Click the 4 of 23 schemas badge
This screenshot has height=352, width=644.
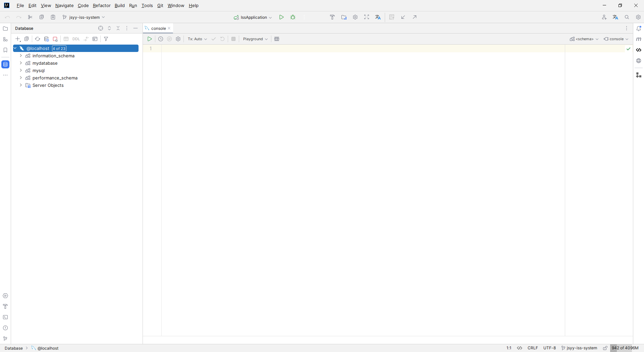[59, 49]
